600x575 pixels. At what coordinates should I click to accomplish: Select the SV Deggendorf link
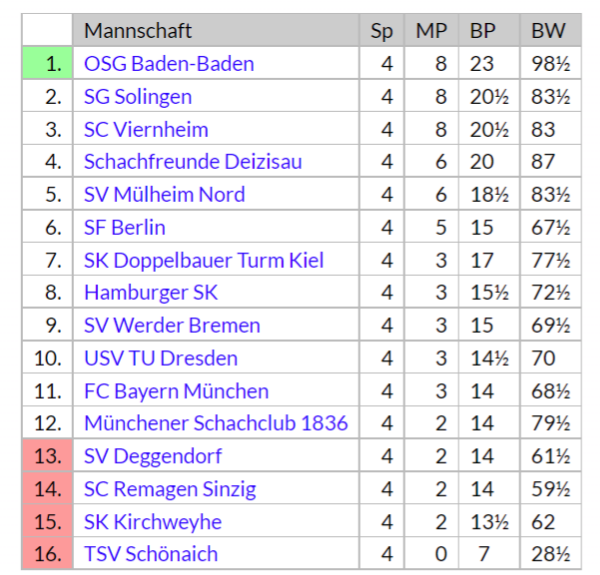click(x=153, y=456)
